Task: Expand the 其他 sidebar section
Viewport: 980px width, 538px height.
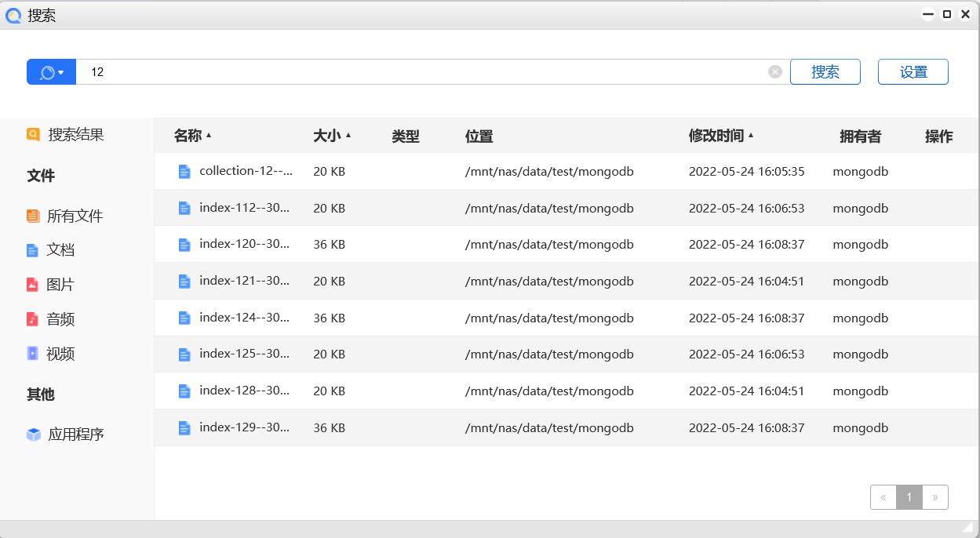Action: click(41, 394)
